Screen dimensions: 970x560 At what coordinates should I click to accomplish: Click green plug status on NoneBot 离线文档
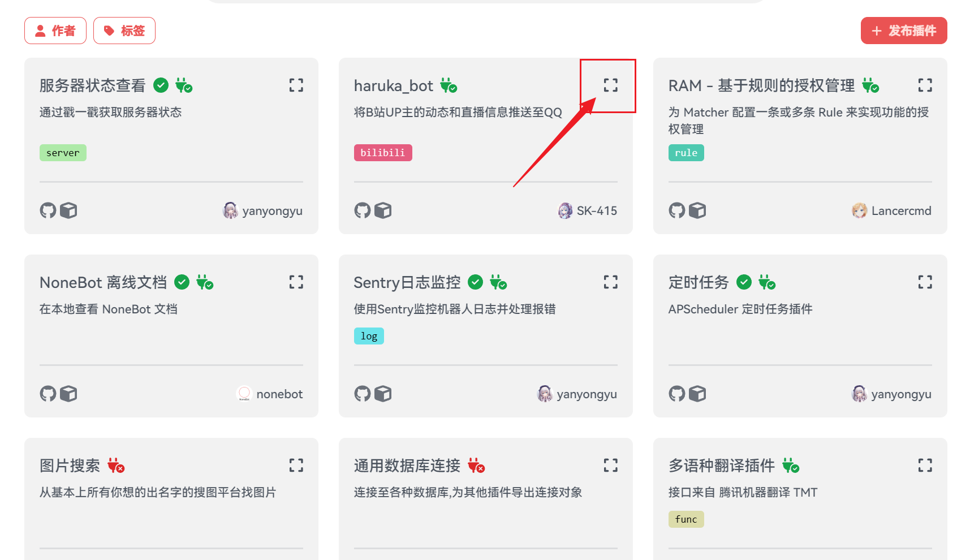pyautogui.click(x=205, y=282)
